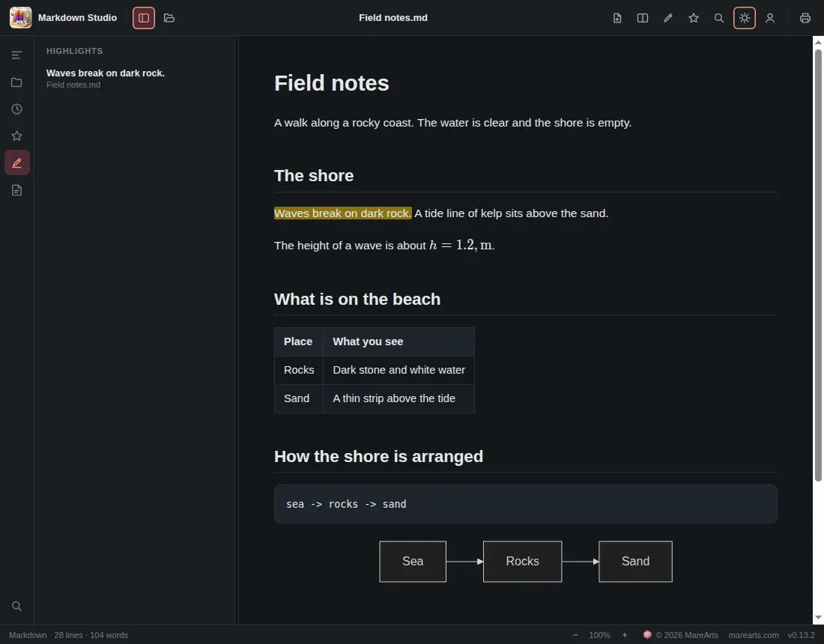
Task: Click the 'What you see' table header
Action: pyautogui.click(x=399, y=342)
